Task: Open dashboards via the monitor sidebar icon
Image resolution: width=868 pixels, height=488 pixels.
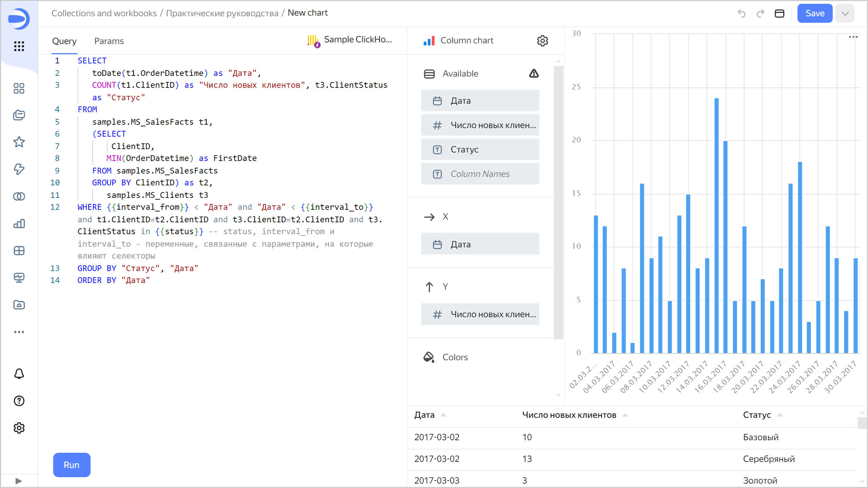Action: tap(19, 278)
